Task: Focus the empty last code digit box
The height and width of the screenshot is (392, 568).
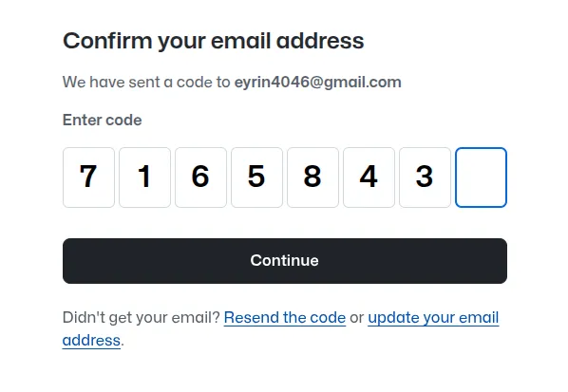Action: click(481, 177)
